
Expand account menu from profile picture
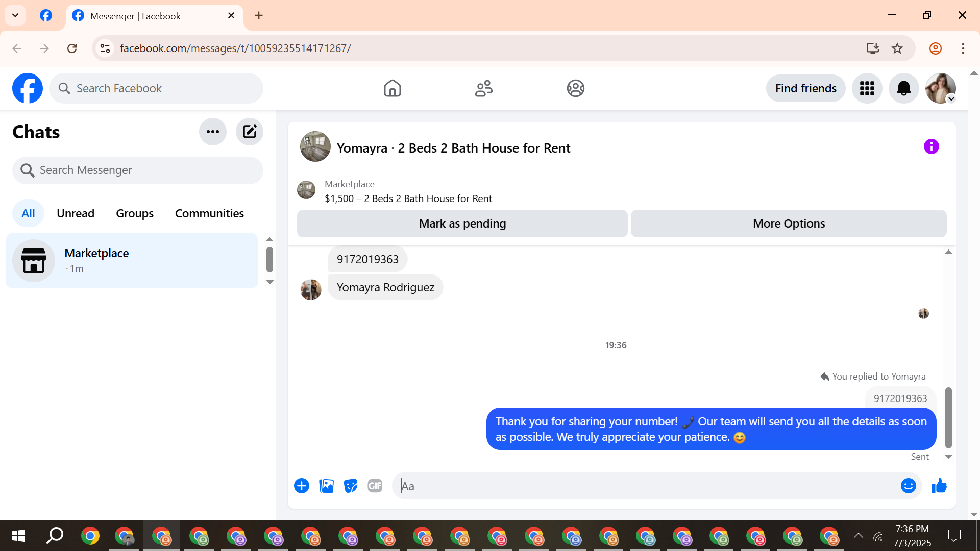940,88
